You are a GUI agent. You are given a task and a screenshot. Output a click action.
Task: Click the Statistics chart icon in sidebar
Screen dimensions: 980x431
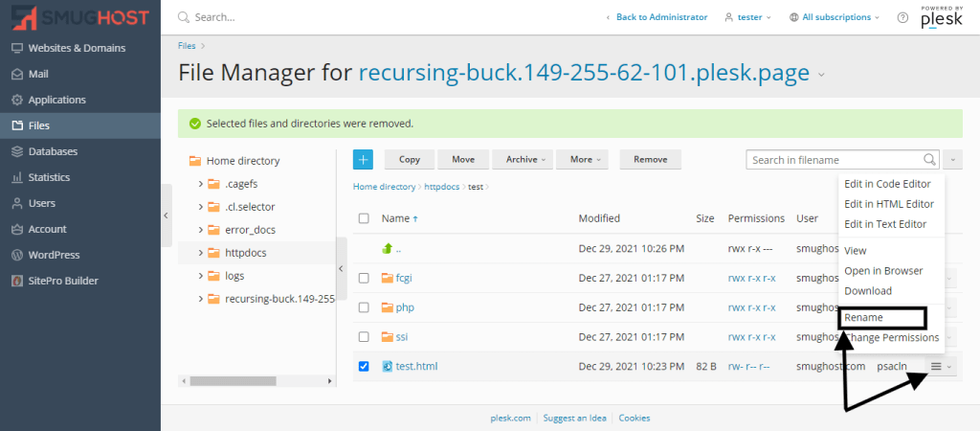click(x=17, y=177)
